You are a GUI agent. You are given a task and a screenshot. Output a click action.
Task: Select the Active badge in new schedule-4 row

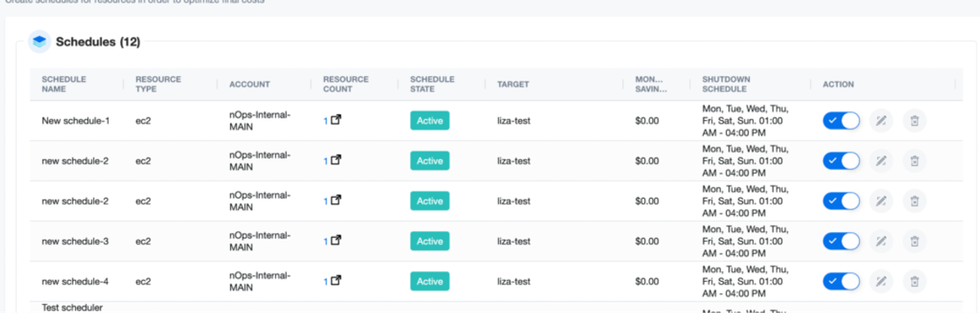(x=430, y=281)
